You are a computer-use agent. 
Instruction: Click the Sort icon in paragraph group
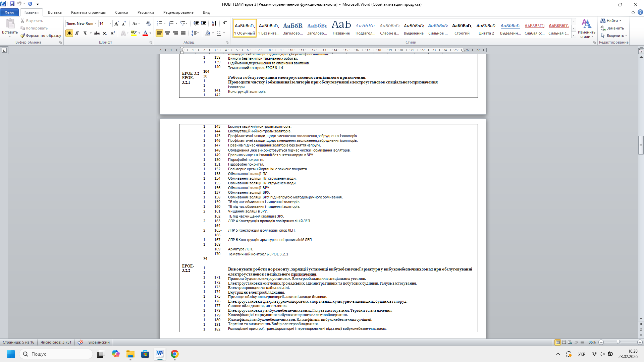(x=214, y=23)
